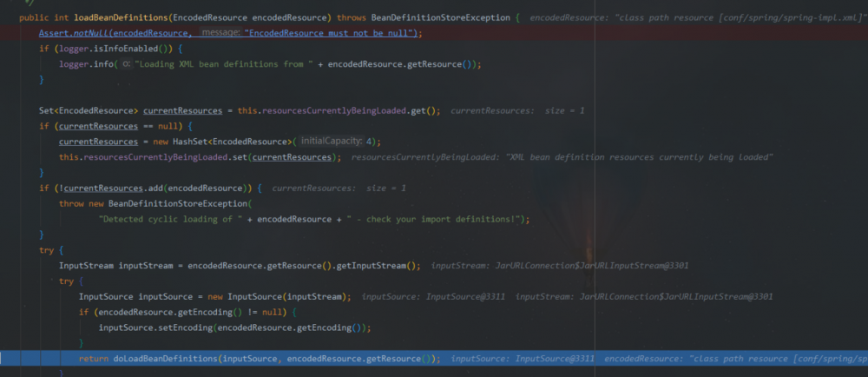Image resolution: width=868 pixels, height=377 pixels.
Task: Click the inline hint showing spring-impl.xml class path resource
Action: [697, 17]
